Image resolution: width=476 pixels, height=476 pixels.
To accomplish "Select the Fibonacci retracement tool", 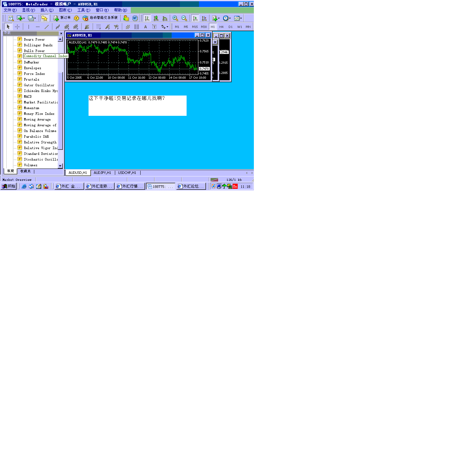I will (x=98, y=27).
